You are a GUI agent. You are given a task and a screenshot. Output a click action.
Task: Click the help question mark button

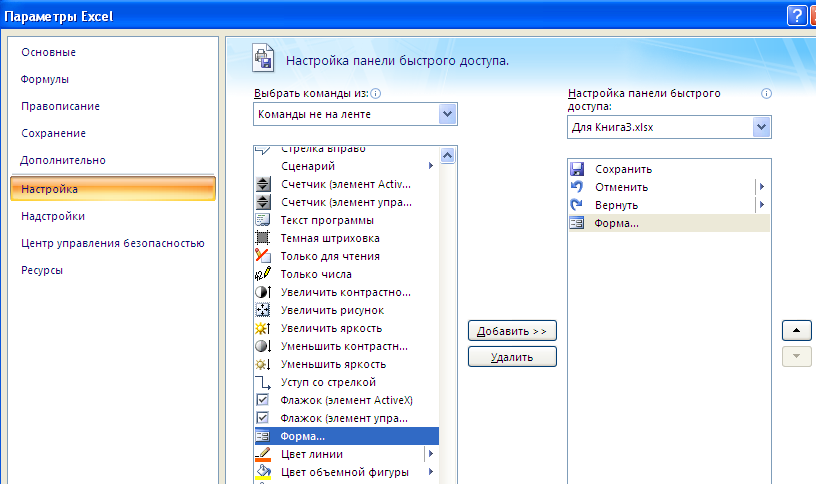point(797,16)
